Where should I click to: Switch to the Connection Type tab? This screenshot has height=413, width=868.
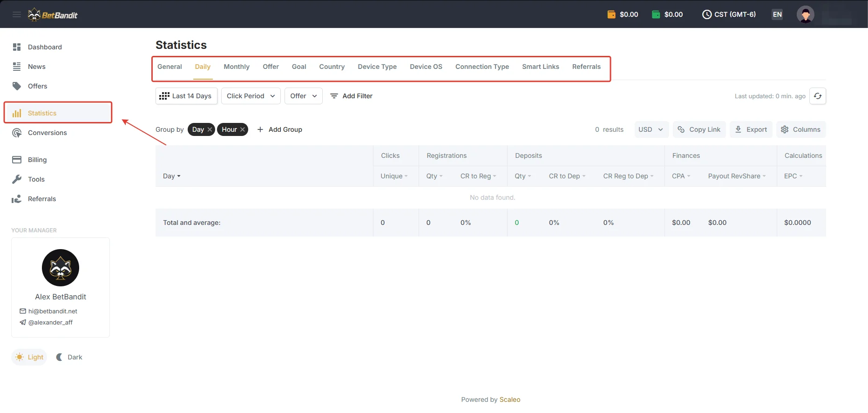[482, 67]
